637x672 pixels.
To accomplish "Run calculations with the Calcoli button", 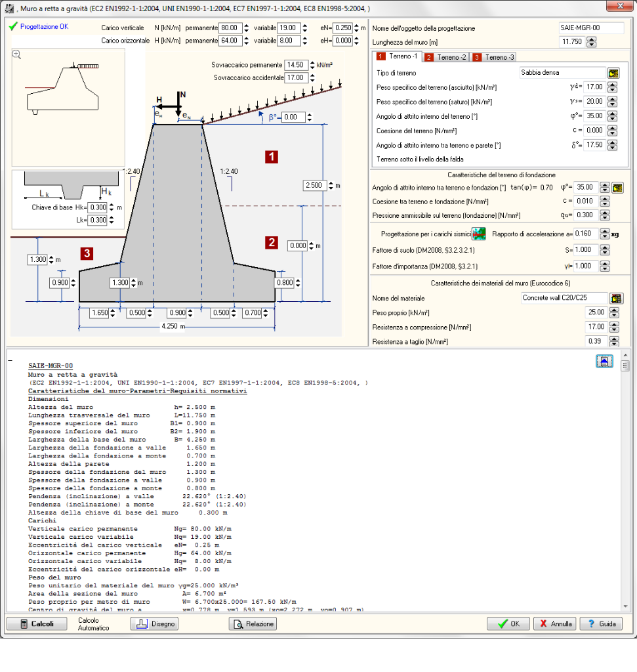I will click(37, 623).
